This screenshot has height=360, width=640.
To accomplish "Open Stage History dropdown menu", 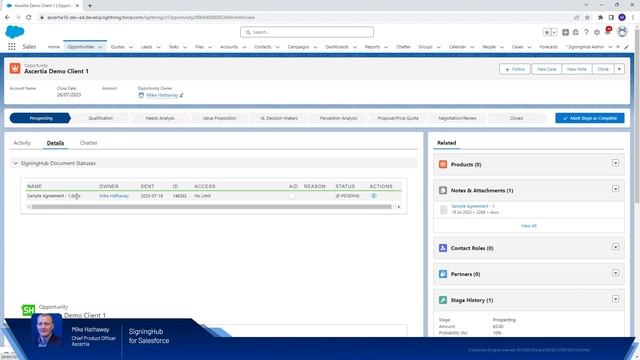I will (615, 299).
